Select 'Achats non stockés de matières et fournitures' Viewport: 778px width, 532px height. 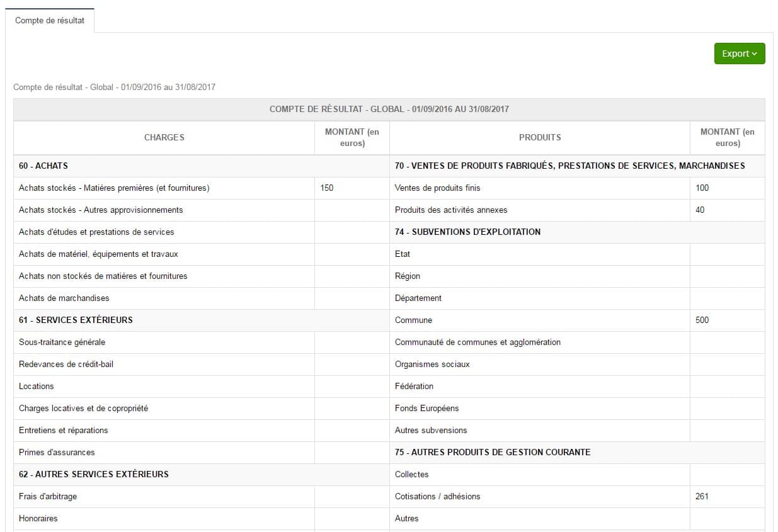tap(103, 276)
